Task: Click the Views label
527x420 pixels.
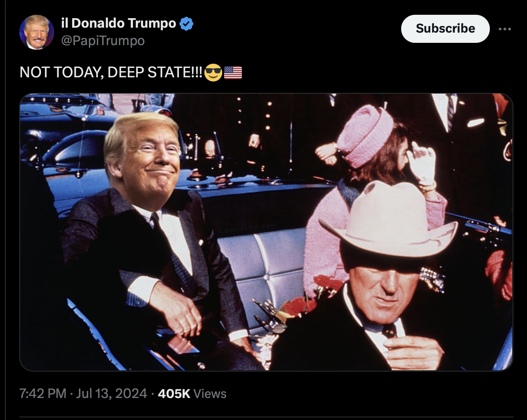Action: (210, 393)
